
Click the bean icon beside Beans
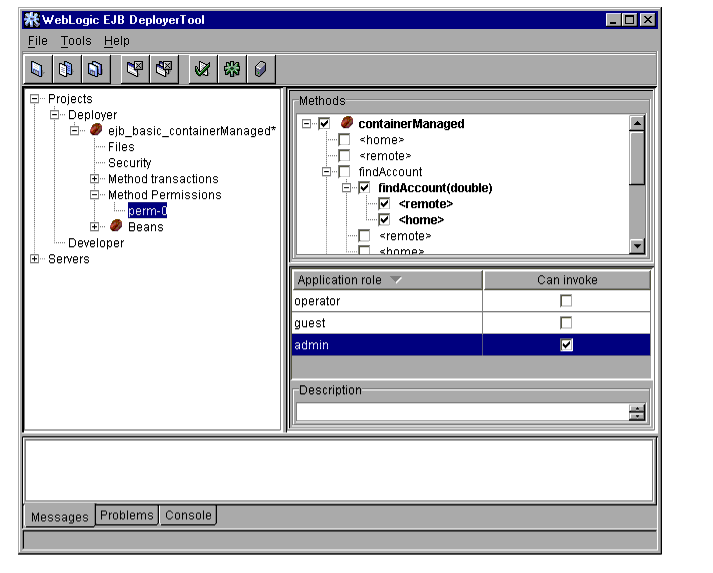pos(116,225)
